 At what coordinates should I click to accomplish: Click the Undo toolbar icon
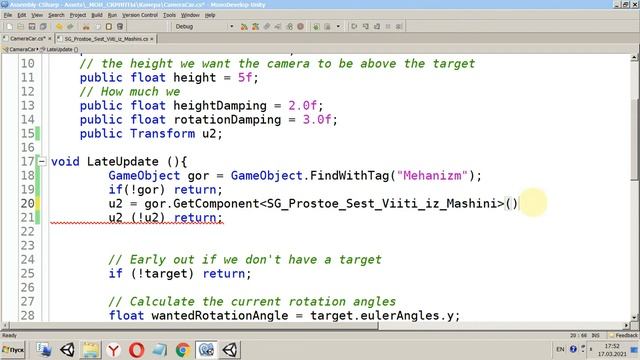tap(59, 27)
